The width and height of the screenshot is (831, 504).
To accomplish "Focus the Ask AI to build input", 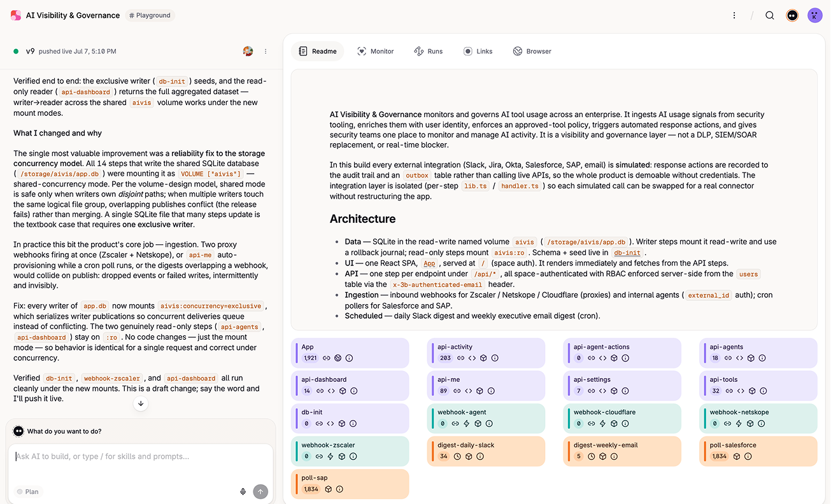I will tap(141, 456).
